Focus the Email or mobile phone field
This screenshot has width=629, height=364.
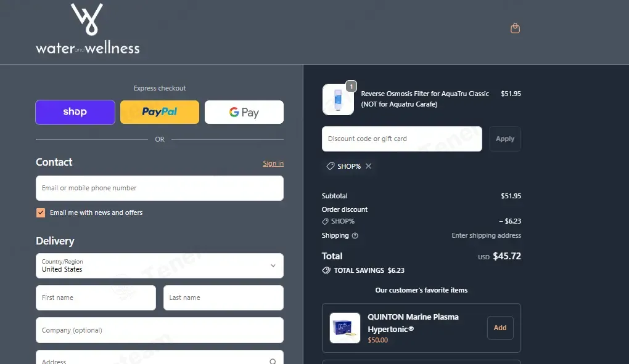pyautogui.click(x=160, y=188)
